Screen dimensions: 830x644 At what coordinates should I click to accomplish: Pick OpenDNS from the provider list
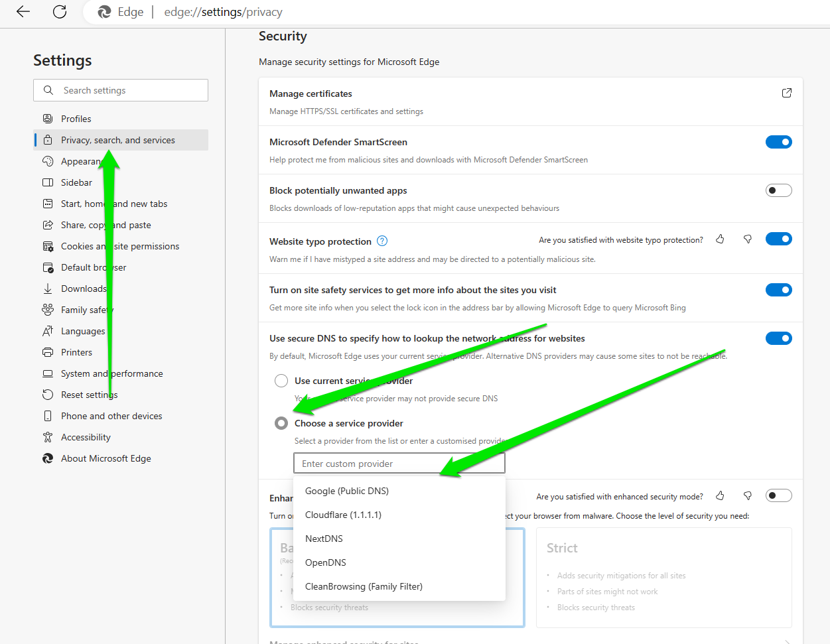tap(399, 562)
